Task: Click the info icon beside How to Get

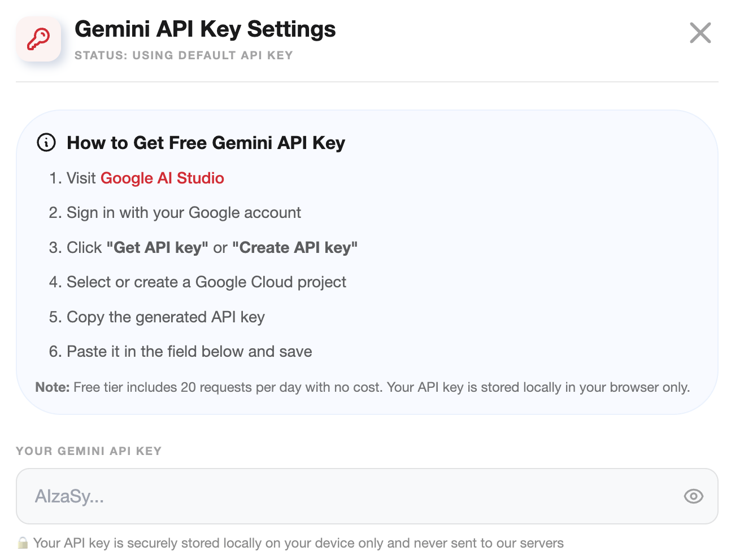Action: (46, 142)
